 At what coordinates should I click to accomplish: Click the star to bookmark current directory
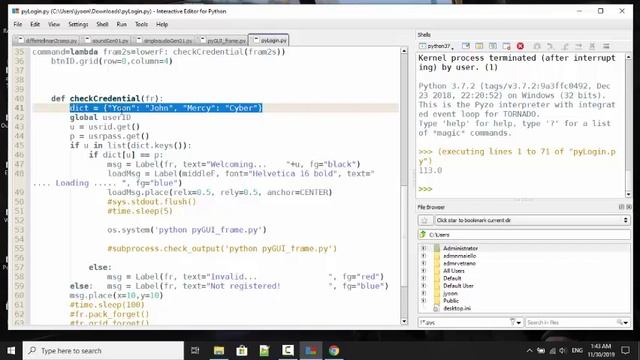pos(424,220)
